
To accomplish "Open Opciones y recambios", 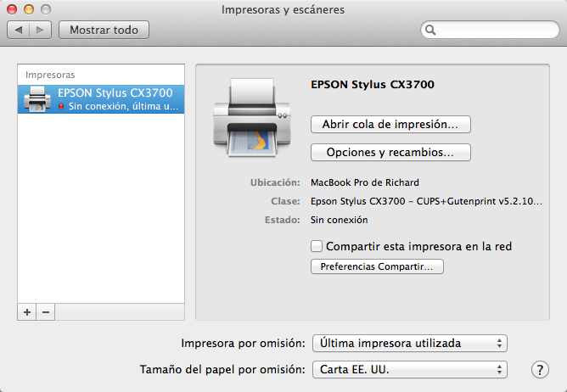I will click(x=390, y=153).
